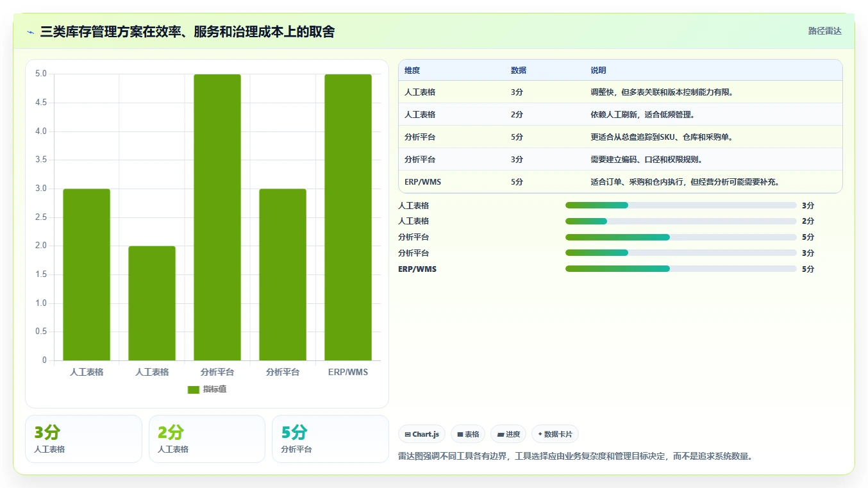Click the ERP/WMS chart bar
Screen dimensions: 868x488
pyautogui.click(x=348, y=217)
